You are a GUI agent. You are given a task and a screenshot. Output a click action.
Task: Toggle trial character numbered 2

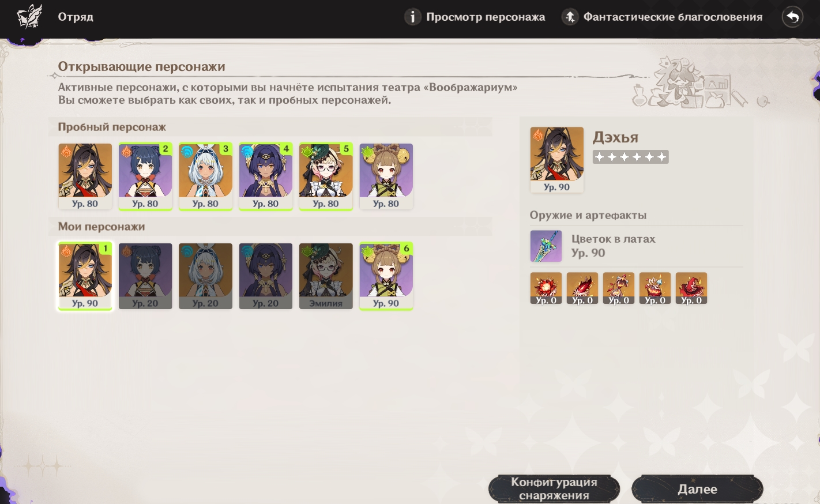tap(145, 176)
